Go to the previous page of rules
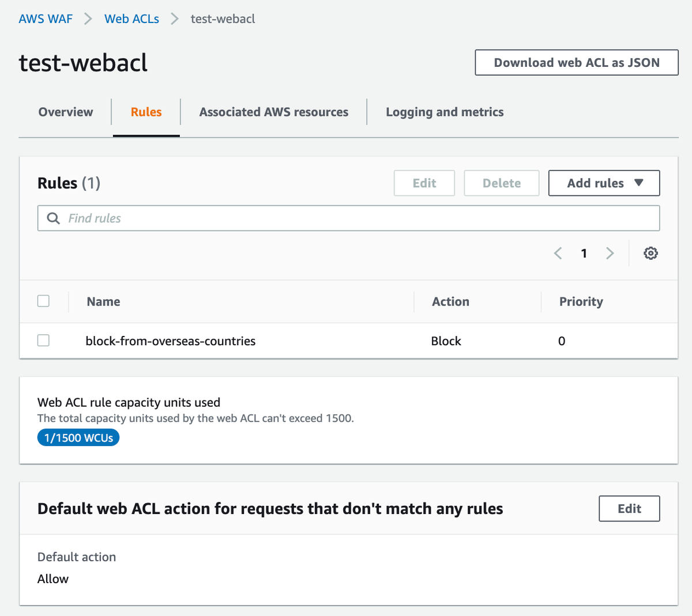 pyautogui.click(x=558, y=253)
